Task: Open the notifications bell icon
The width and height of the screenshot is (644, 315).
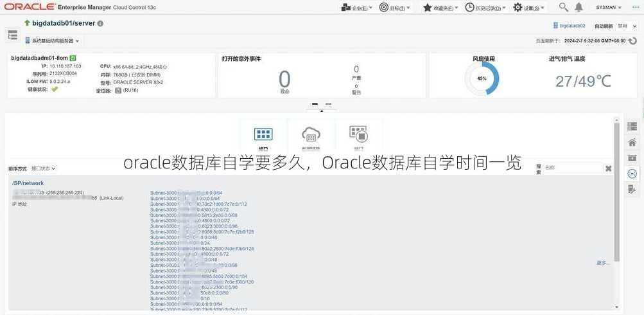Action: coord(579,7)
